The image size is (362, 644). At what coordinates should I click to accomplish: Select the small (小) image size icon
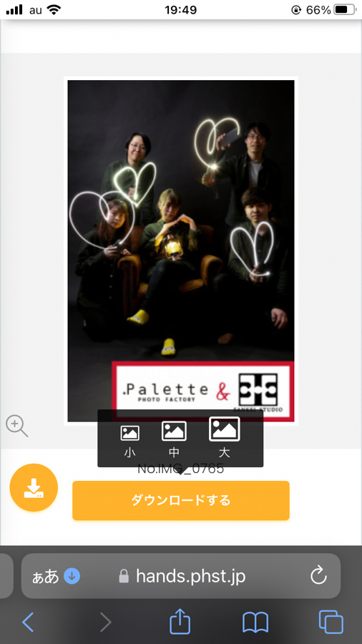pyautogui.click(x=129, y=433)
